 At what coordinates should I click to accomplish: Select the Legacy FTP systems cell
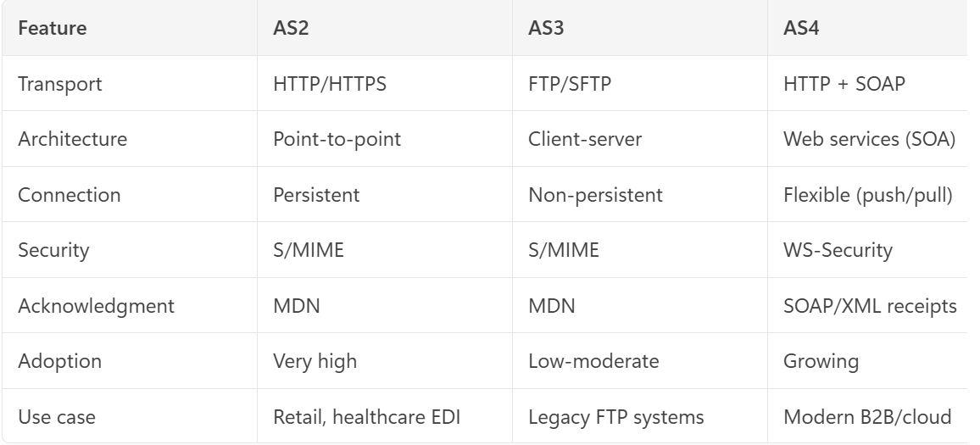pos(616,417)
